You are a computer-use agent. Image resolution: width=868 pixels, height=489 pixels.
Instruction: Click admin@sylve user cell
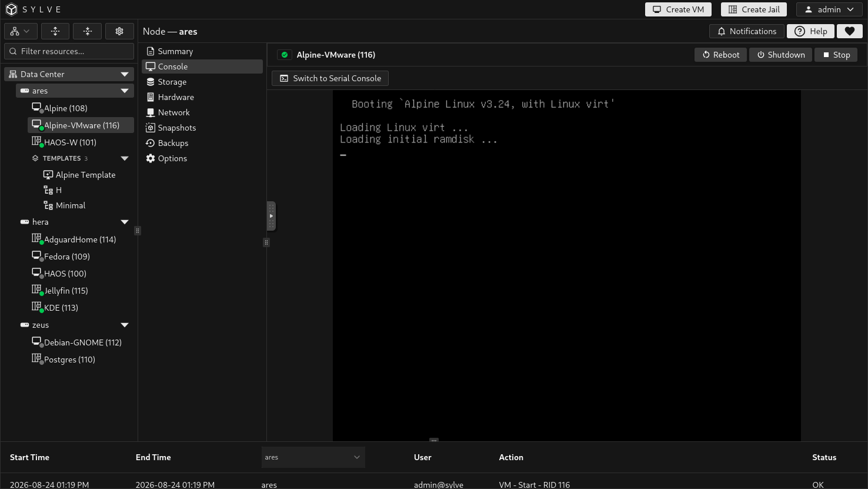coord(439,485)
